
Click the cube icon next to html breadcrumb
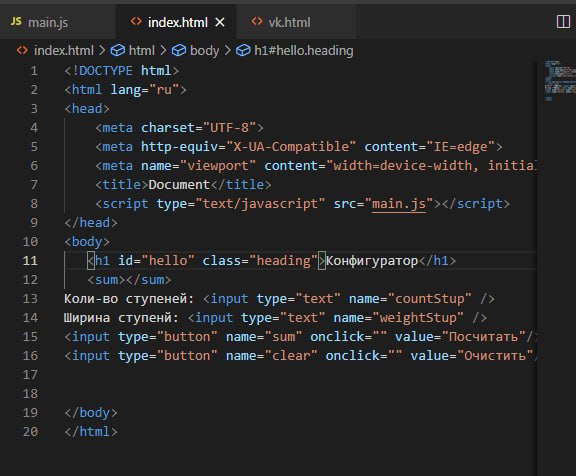click(118, 50)
